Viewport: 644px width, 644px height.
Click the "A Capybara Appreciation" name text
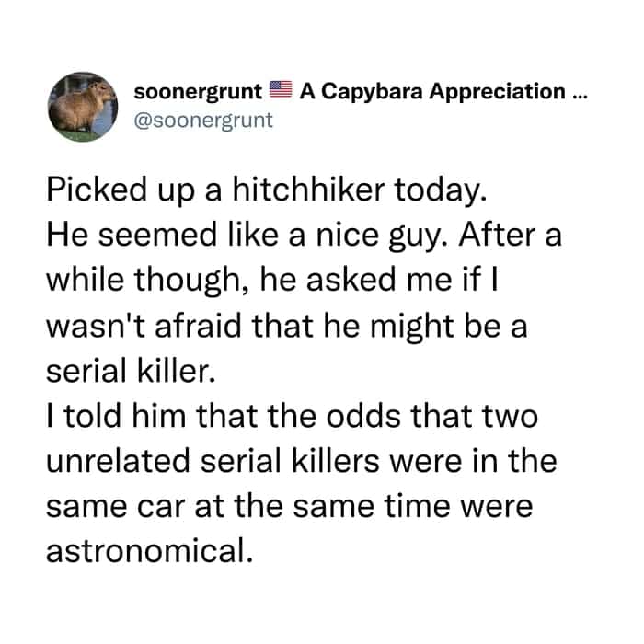432,92
